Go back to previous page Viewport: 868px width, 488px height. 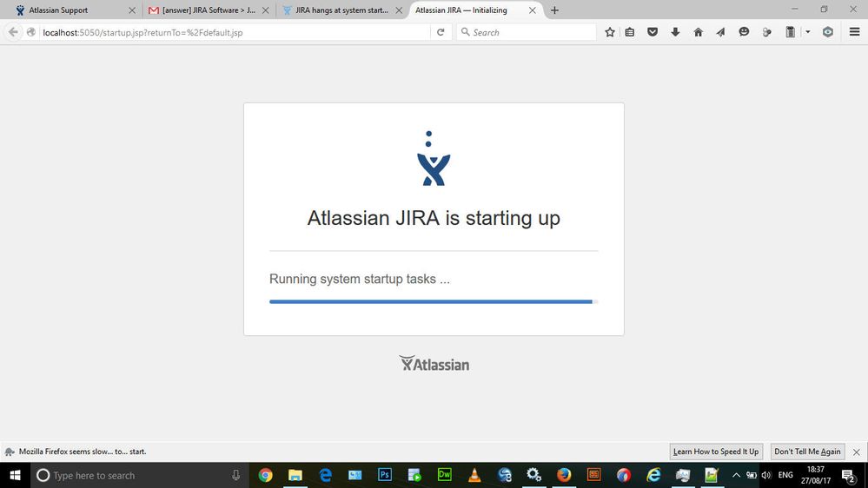click(x=13, y=32)
